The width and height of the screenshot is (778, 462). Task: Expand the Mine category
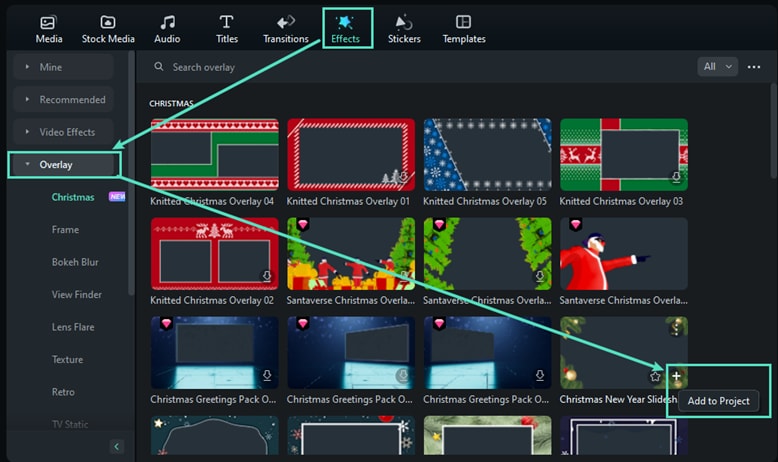point(63,67)
